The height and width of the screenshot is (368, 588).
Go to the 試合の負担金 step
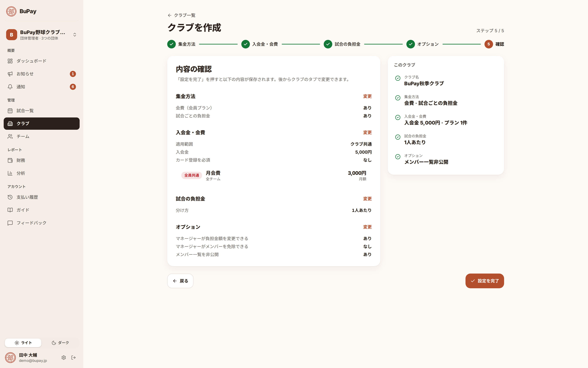pyautogui.click(x=342, y=44)
